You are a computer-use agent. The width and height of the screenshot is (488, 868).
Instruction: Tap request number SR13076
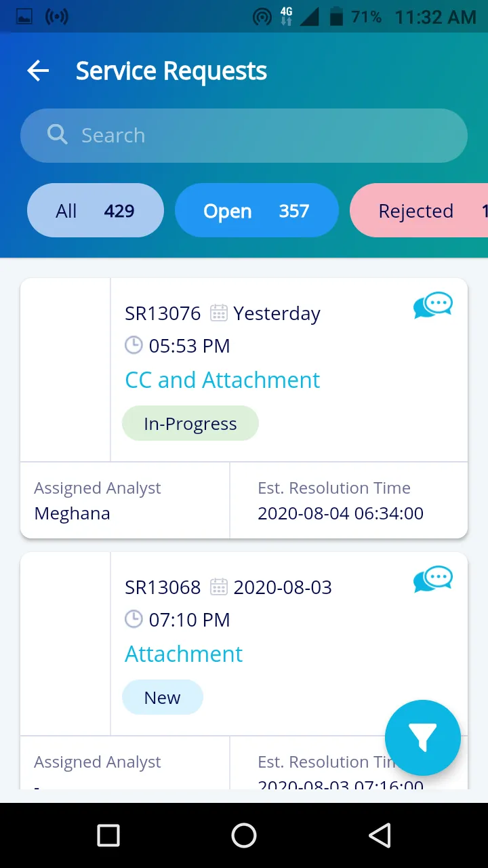click(x=163, y=313)
